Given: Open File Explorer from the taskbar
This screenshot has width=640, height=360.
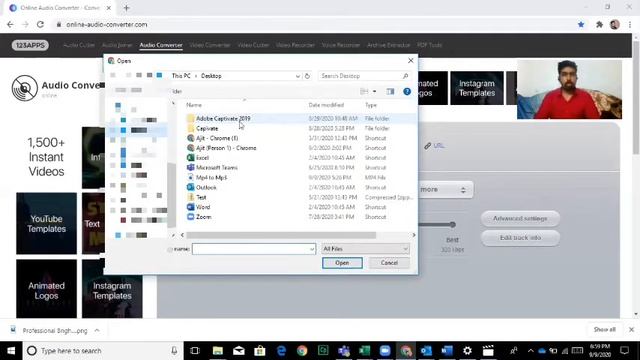Looking at the screenshot, I should click(218, 351).
